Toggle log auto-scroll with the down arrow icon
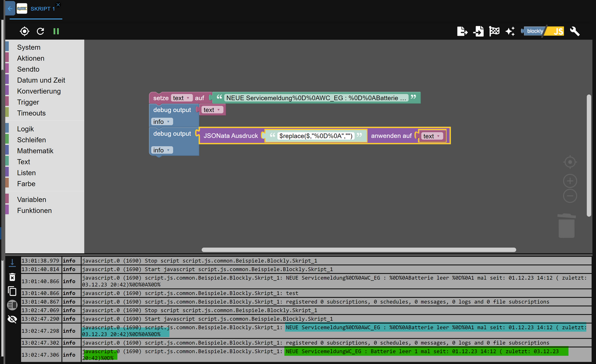Screen dimensions: 596x364 click(12, 262)
